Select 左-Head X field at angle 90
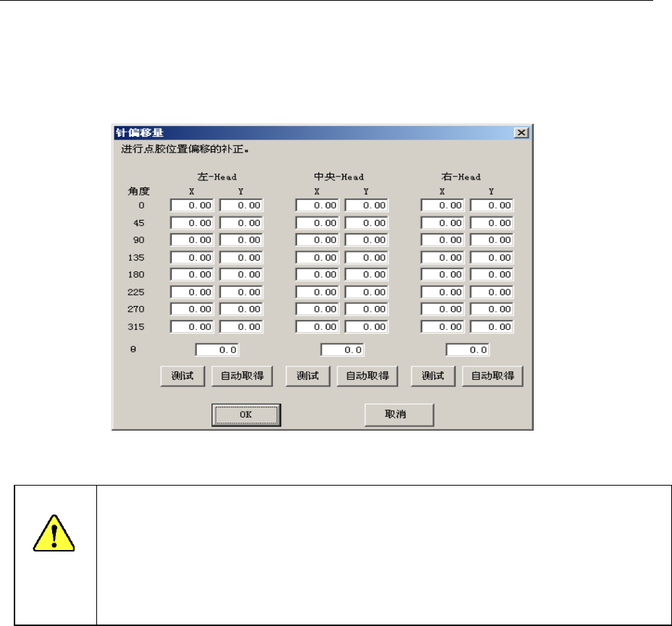The height and width of the screenshot is (626, 672). tap(192, 240)
